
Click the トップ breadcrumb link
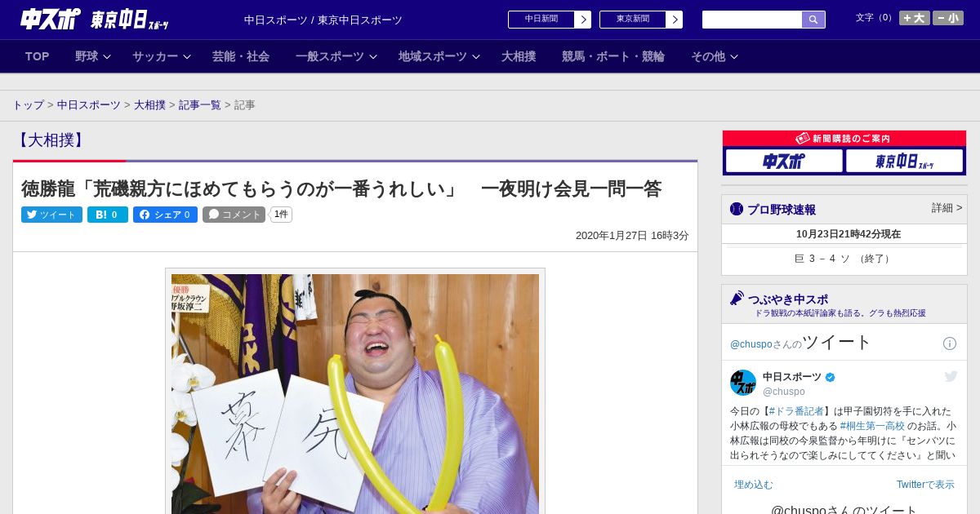(29, 105)
